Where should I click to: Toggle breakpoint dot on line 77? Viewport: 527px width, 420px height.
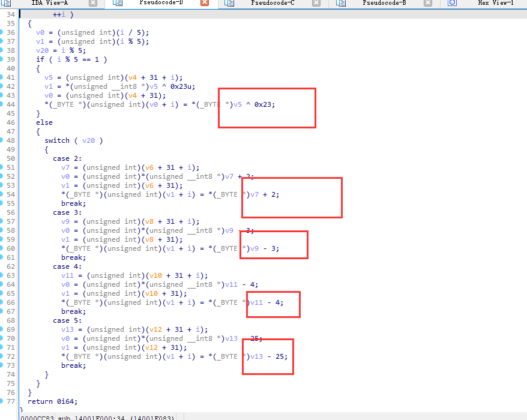[x=2, y=401]
